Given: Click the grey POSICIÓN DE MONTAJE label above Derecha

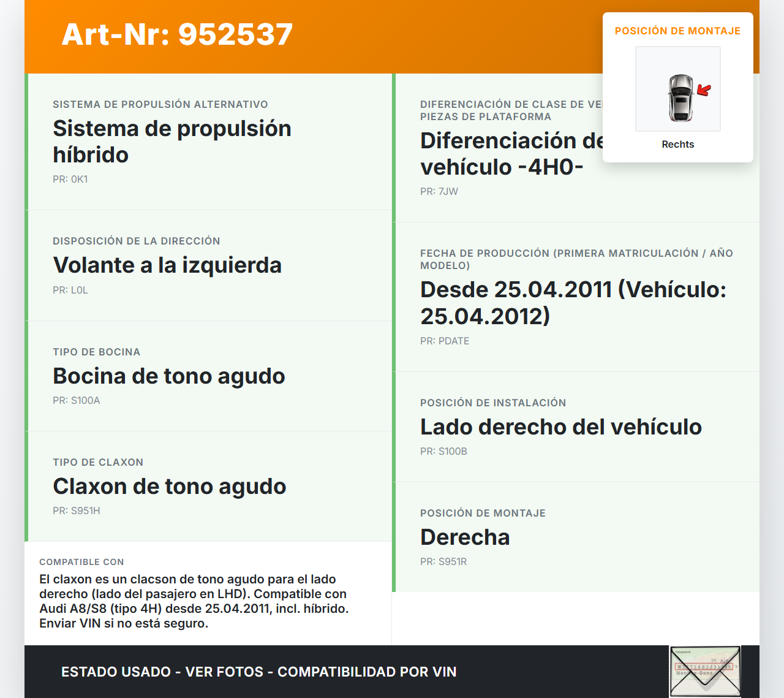Looking at the screenshot, I should point(483,513).
